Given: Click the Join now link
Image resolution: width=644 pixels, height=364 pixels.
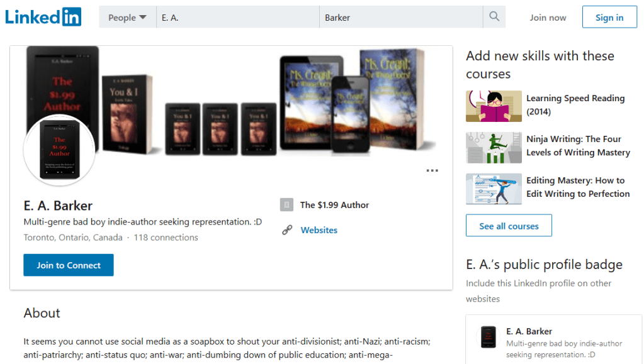Looking at the screenshot, I should coord(548,18).
